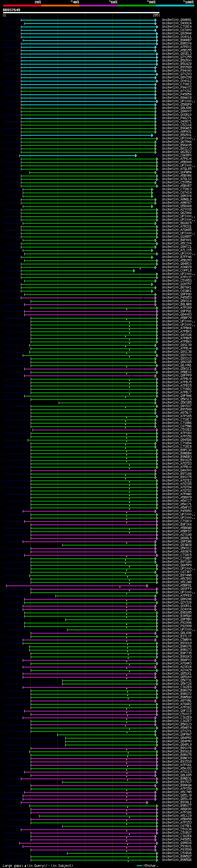
Task: Click the cyan segment of the identity scale
Action: coord(175,6)
